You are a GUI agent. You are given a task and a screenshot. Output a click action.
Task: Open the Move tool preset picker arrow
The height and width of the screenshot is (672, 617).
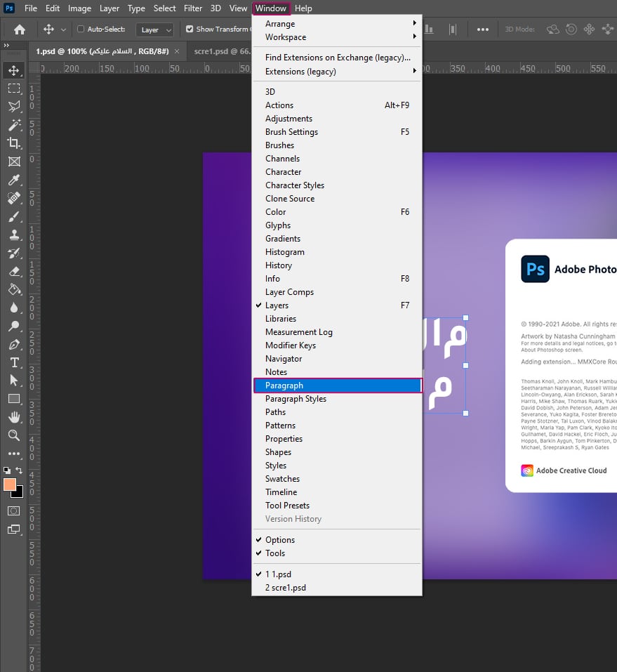63,29
